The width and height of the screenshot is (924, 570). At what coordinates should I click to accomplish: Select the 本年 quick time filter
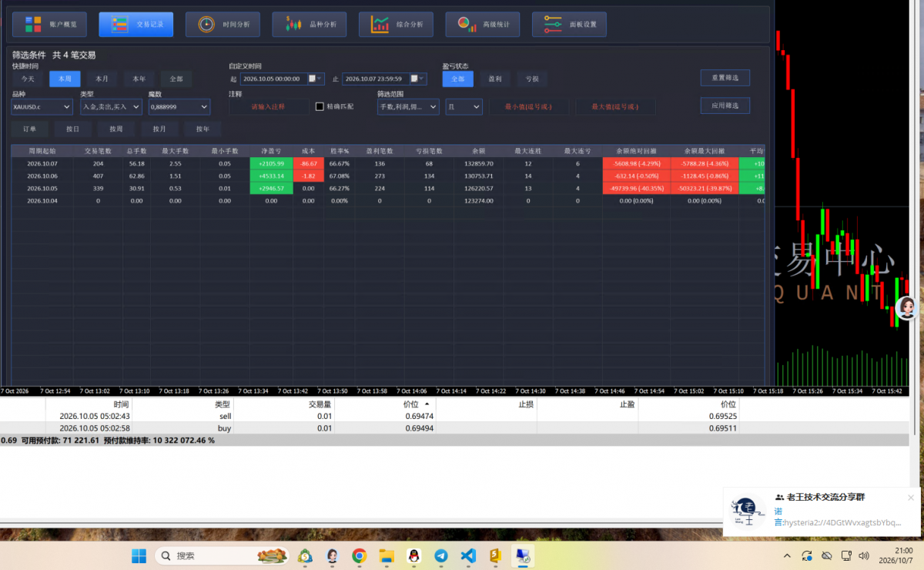139,79
